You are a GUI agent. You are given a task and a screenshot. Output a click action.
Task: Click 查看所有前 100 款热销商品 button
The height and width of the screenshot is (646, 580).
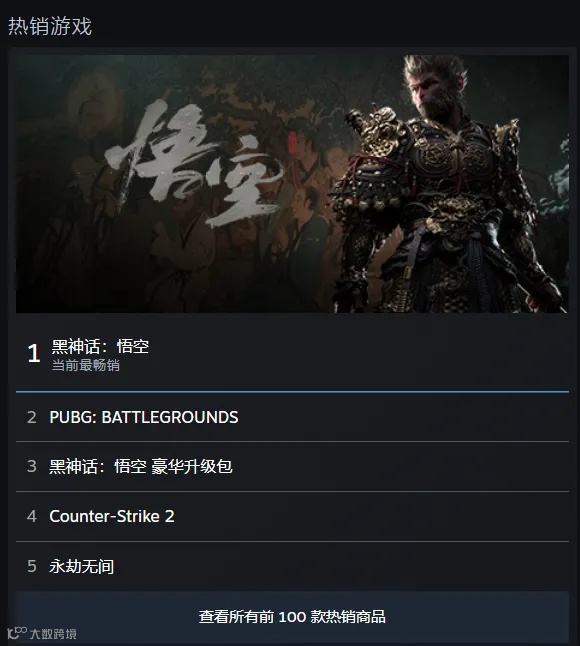tap(292, 616)
